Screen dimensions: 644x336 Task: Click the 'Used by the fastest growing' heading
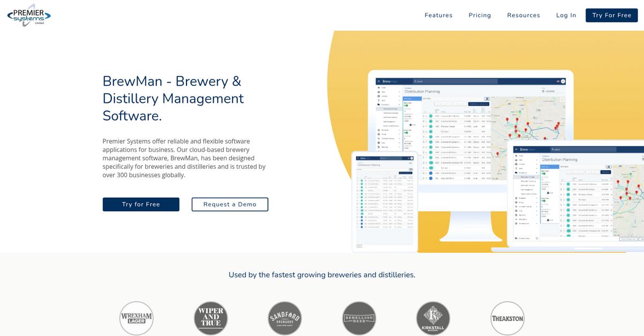322,275
